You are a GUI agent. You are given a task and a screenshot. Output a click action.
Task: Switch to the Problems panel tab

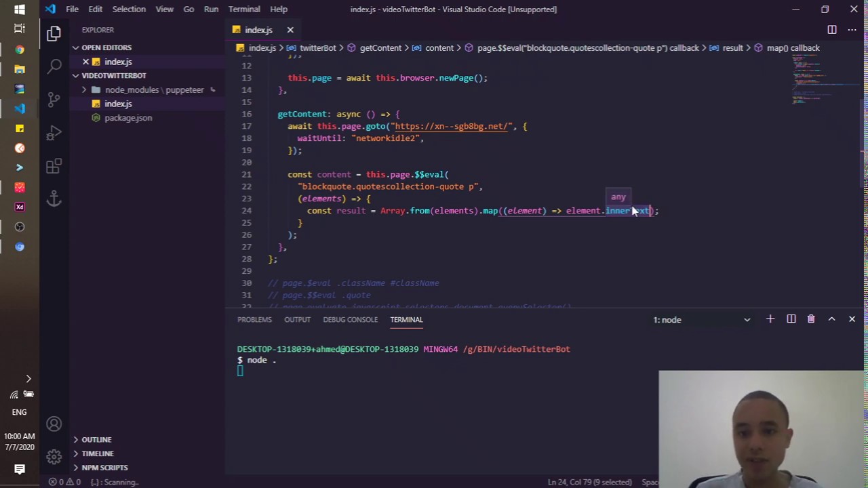tap(254, 320)
